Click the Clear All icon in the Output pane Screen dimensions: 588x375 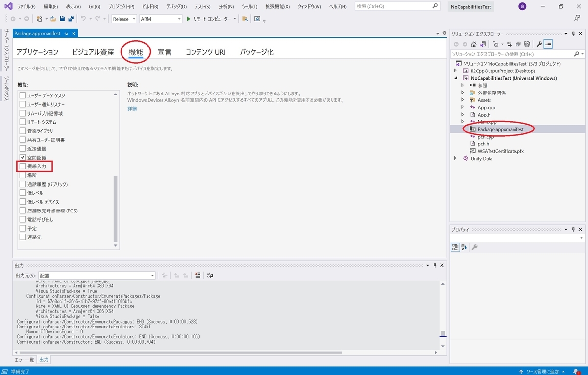197,275
